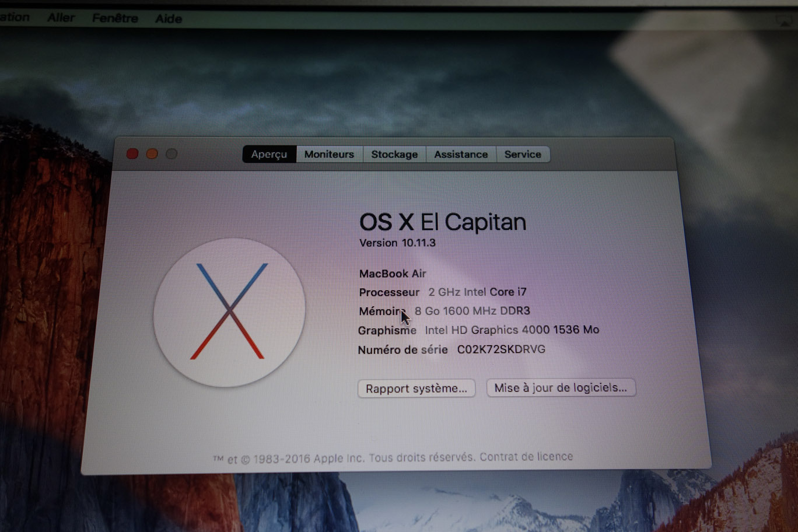798x532 pixels.
Task: Minimize window with the orange button
Action: click(x=152, y=153)
